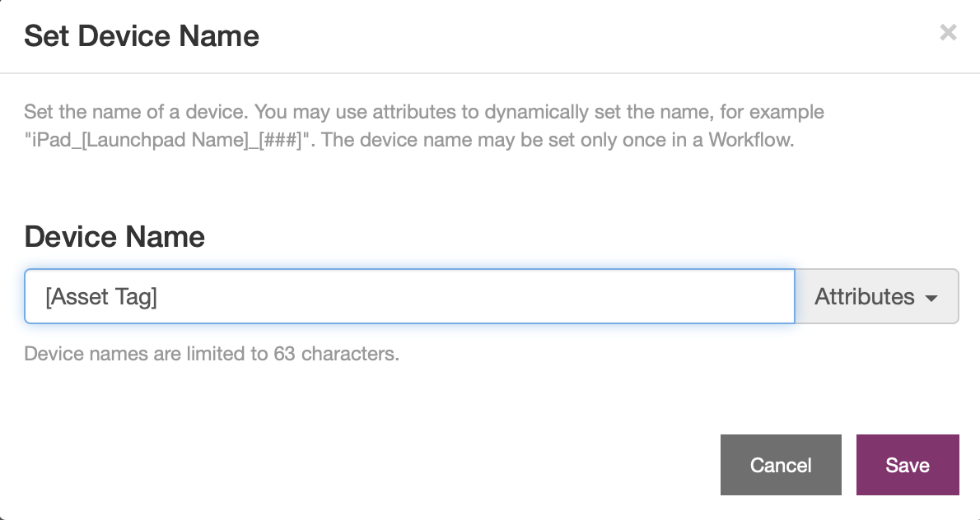The image size is (980, 520).
Task: Click empty space inside Device Name input
Action: 494,296
